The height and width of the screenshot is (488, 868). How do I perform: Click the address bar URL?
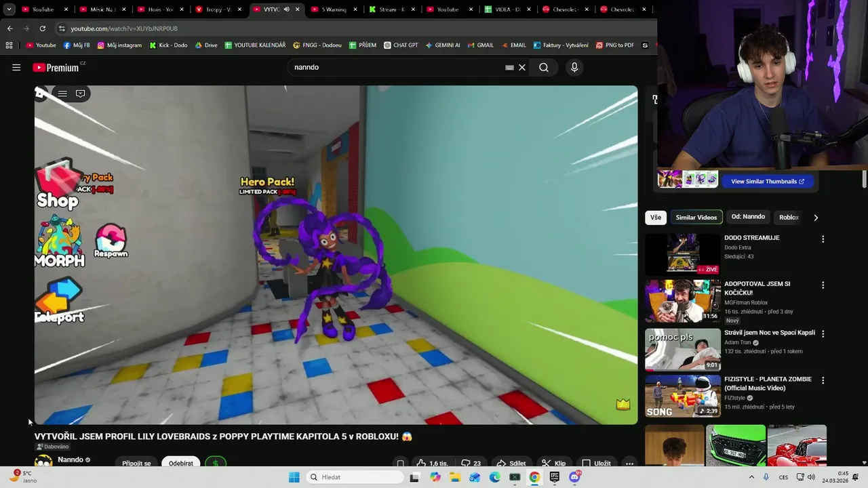click(x=124, y=28)
